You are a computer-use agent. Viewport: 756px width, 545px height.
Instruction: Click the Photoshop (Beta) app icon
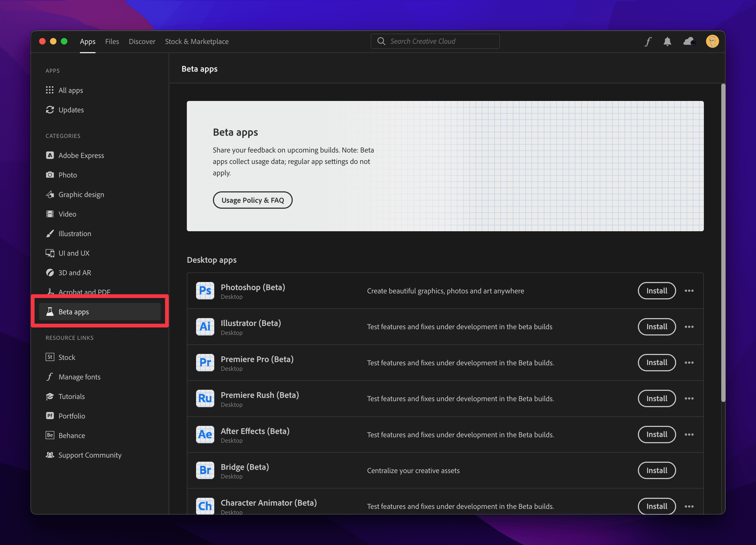pyautogui.click(x=205, y=291)
